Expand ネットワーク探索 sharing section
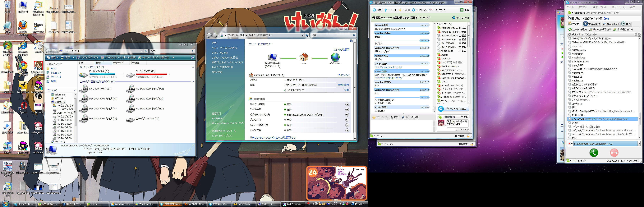Viewport: 644px width, 207px height. [x=347, y=104]
